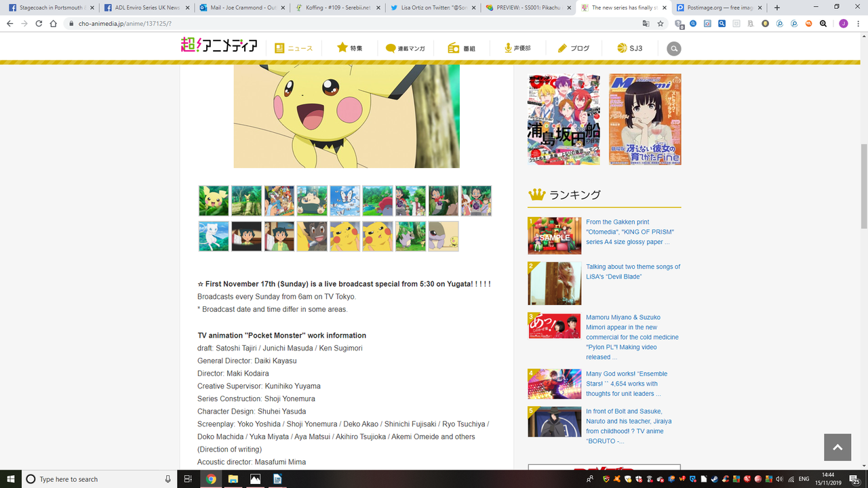This screenshot has height=488, width=868.
Task: Open File Explorer from the taskbar
Action: (233, 479)
